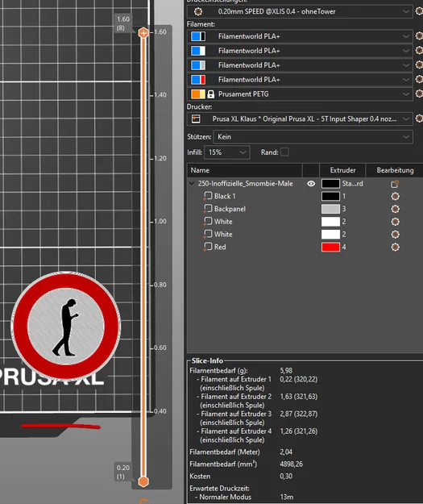Open the first Filamentworld PLA+ filament dropdown
423x504 pixels.
pyautogui.click(x=300, y=36)
